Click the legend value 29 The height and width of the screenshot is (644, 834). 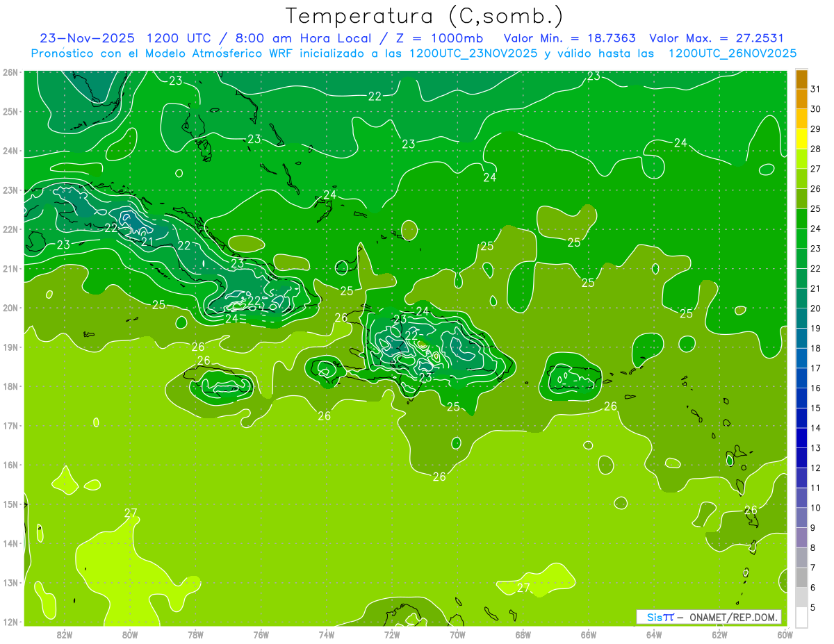815,129
